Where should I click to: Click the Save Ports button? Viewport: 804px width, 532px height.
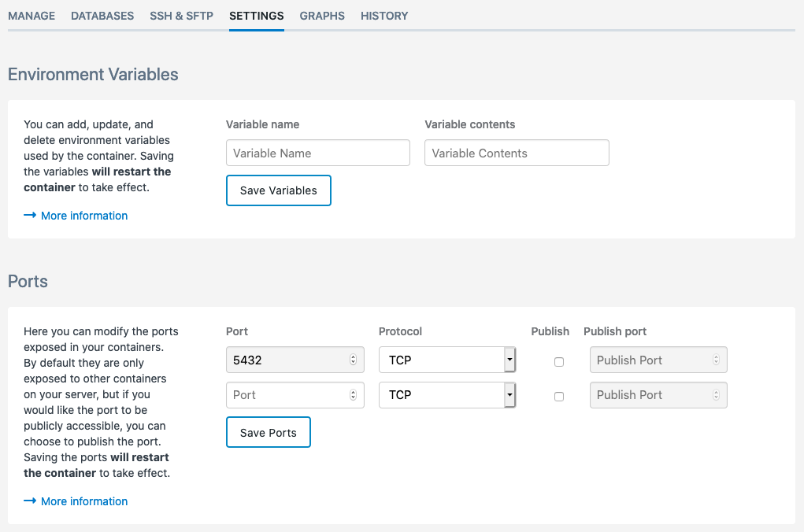click(268, 432)
